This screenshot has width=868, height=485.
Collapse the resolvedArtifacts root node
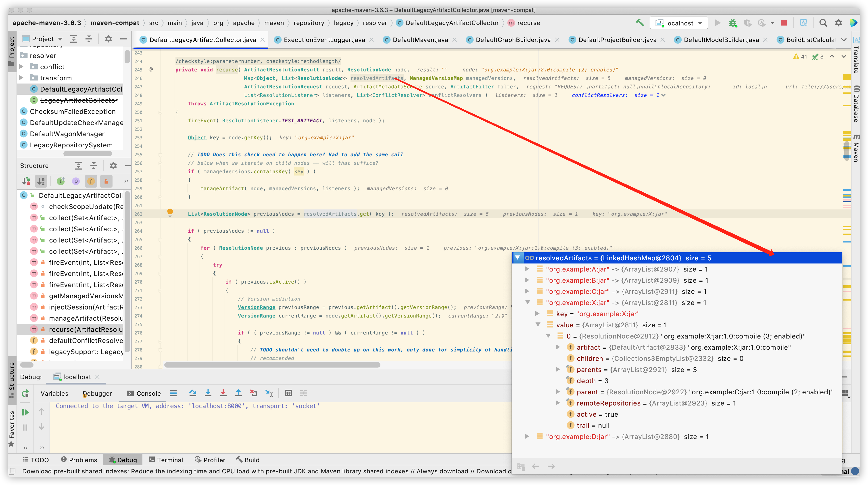pyautogui.click(x=517, y=258)
